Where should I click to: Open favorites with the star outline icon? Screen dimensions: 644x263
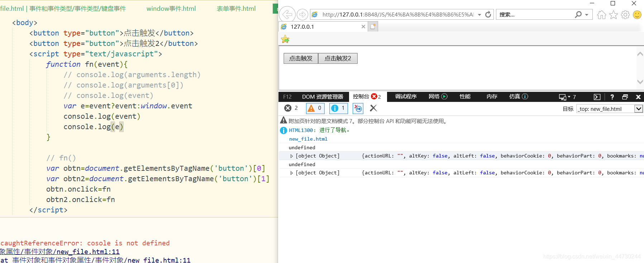(x=614, y=15)
